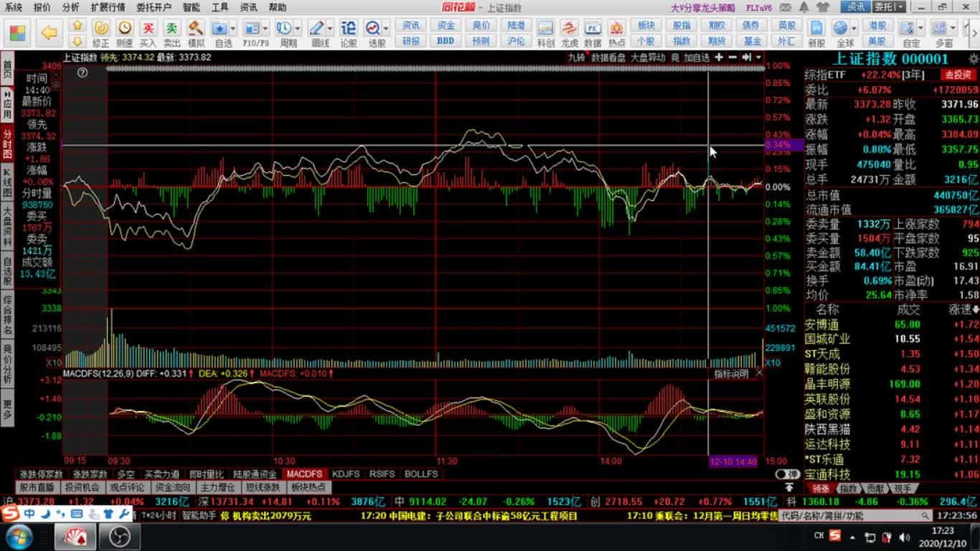The width and height of the screenshot is (980, 551).
Task: Expand the 画线 dropdown arrow
Action: tap(329, 29)
